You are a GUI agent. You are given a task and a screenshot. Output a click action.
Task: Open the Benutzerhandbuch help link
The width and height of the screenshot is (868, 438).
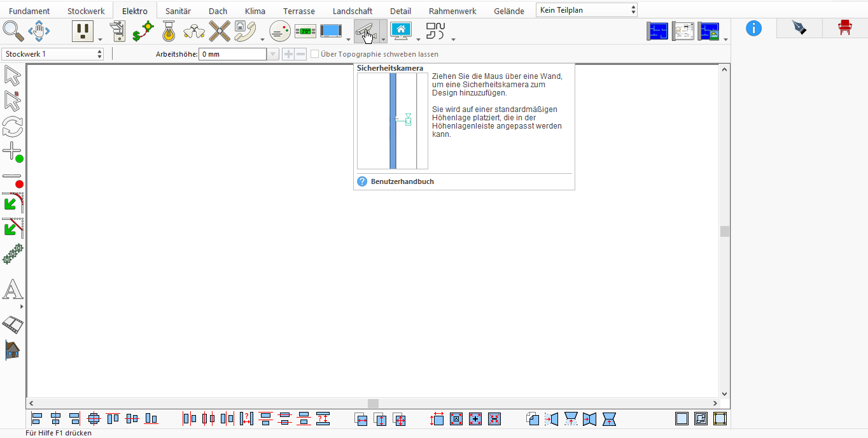(x=402, y=181)
